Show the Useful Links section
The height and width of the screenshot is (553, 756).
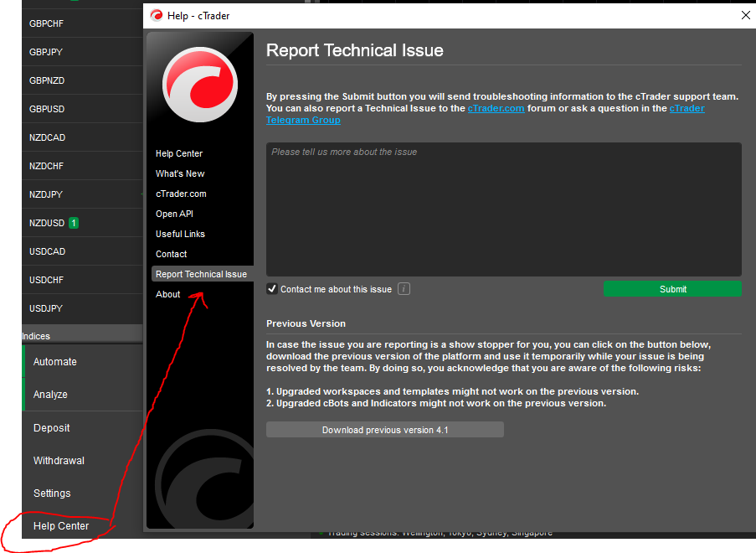180,234
